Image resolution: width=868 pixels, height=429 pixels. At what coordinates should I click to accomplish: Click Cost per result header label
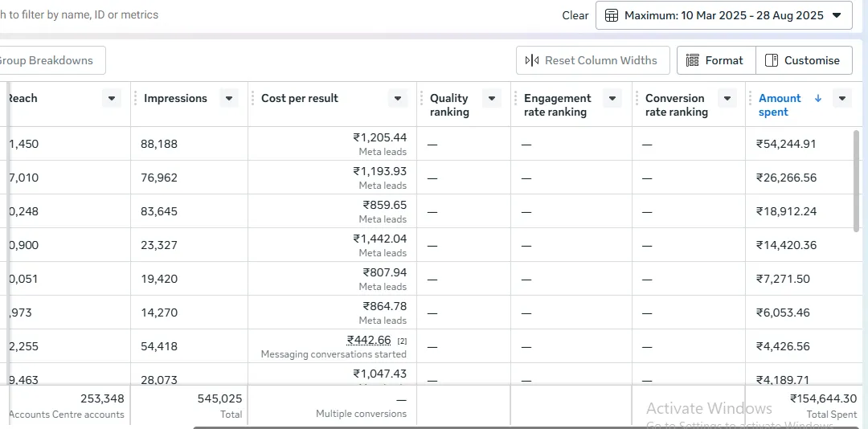click(300, 99)
